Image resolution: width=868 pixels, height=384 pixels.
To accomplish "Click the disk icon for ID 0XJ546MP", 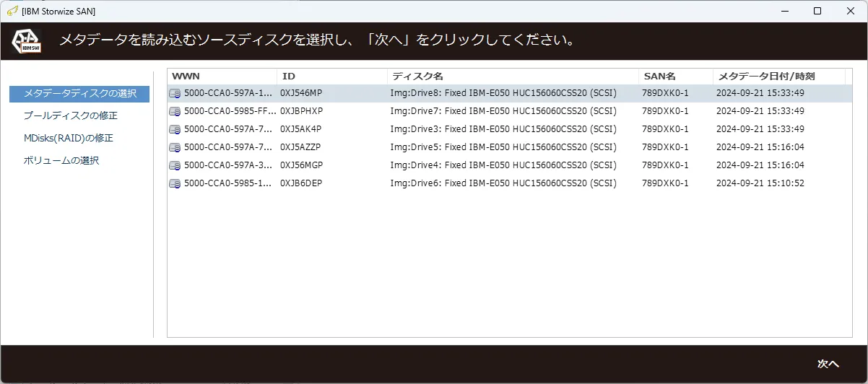I will [175, 93].
